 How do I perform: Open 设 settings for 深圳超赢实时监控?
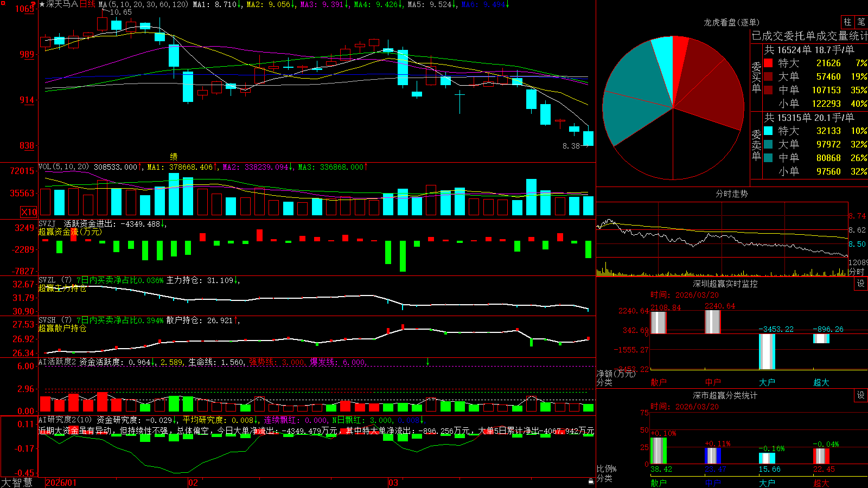(x=861, y=284)
